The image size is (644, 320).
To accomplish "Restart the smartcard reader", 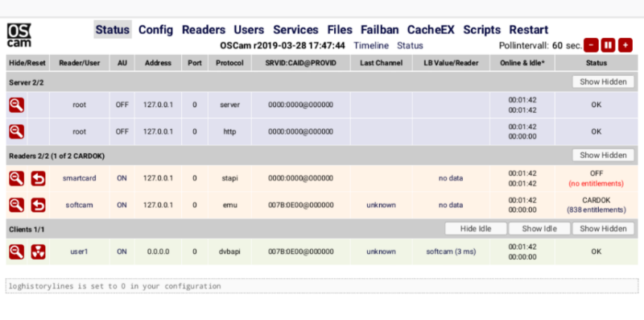I will pos(38,178).
